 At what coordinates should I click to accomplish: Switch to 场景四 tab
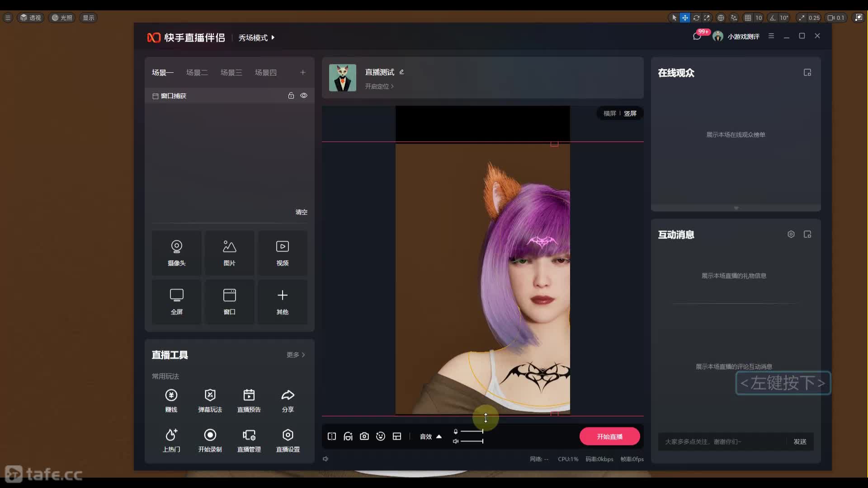pyautogui.click(x=265, y=73)
